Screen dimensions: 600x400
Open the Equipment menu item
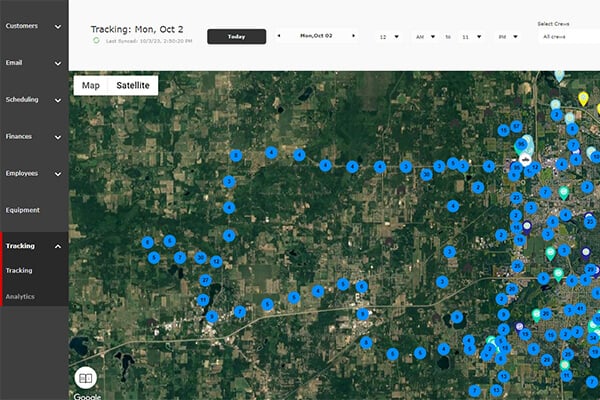point(34,210)
